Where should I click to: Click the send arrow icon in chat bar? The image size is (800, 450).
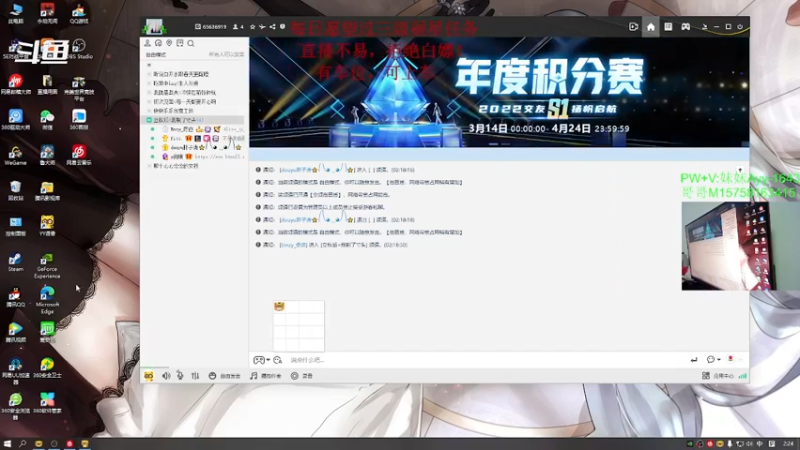point(693,360)
